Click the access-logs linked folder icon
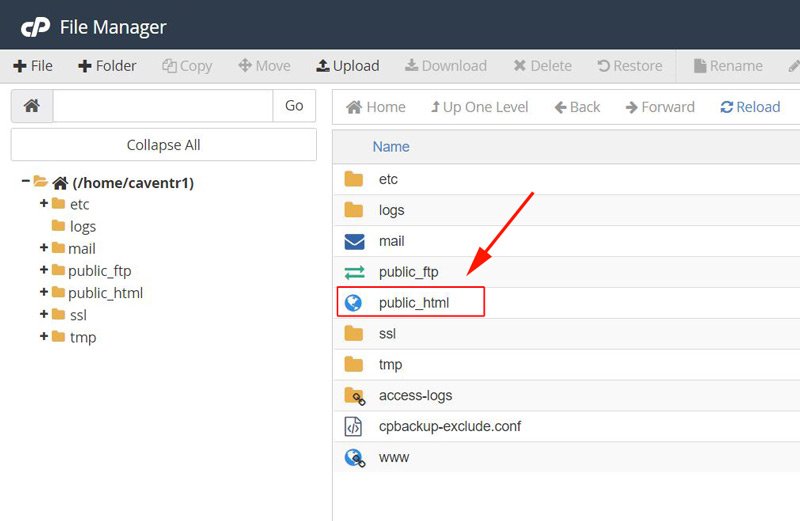 pos(355,396)
